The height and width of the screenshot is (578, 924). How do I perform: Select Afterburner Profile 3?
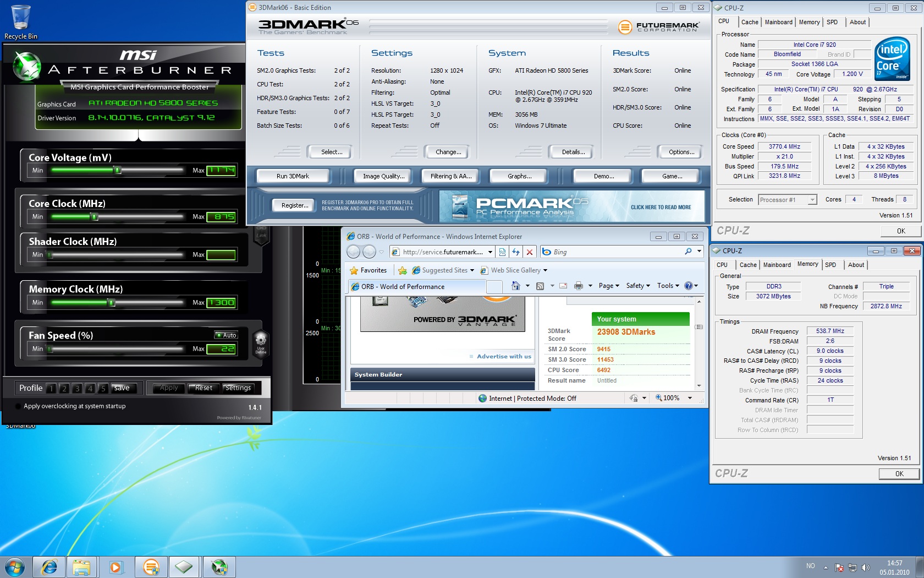tap(77, 388)
